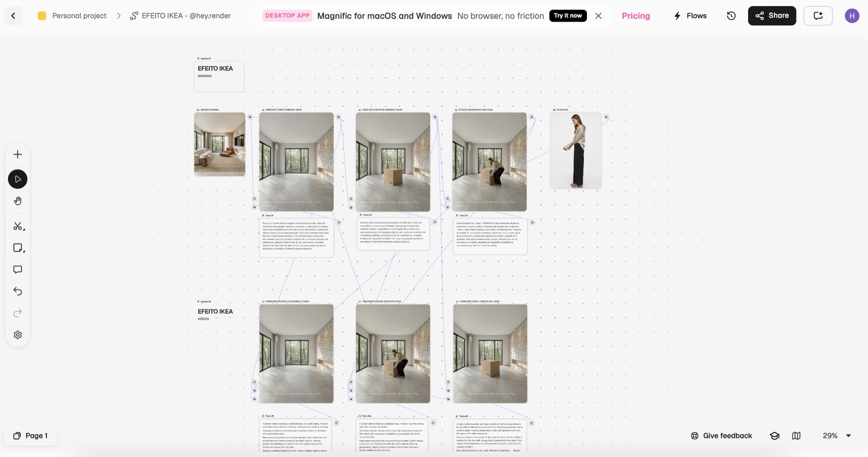Click the text output port of Texto #5
The image size is (868, 457).
click(532, 423)
